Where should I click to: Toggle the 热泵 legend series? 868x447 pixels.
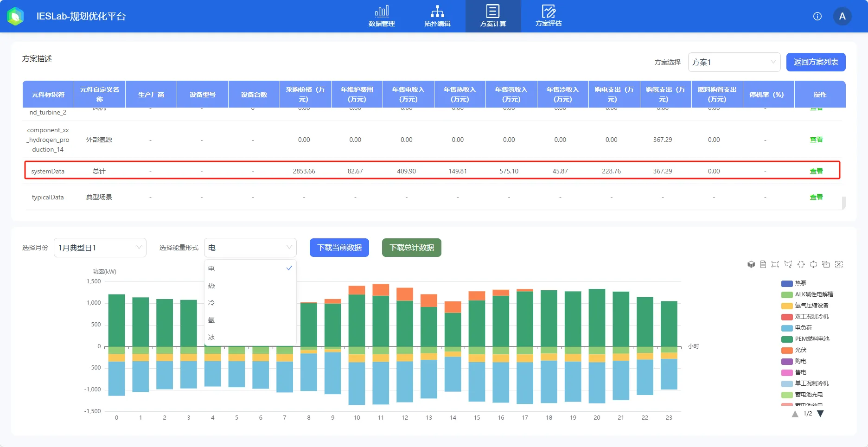click(x=794, y=283)
